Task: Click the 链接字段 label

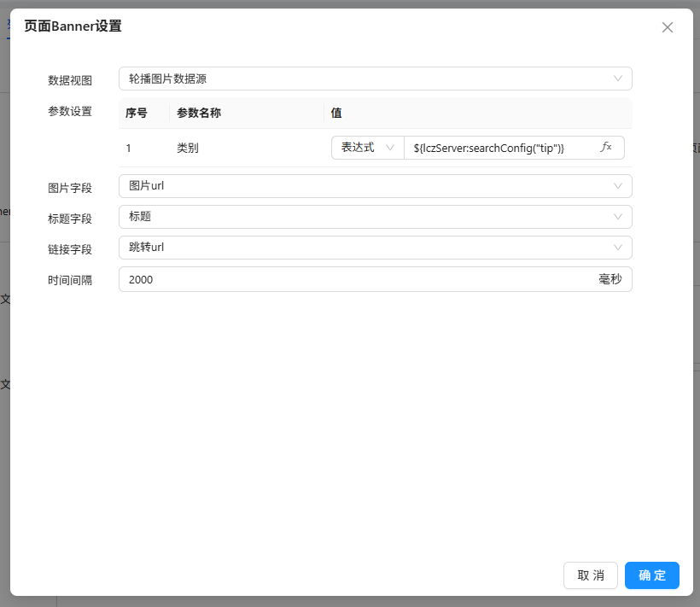Action: pyautogui.click(x=70, y=249)
